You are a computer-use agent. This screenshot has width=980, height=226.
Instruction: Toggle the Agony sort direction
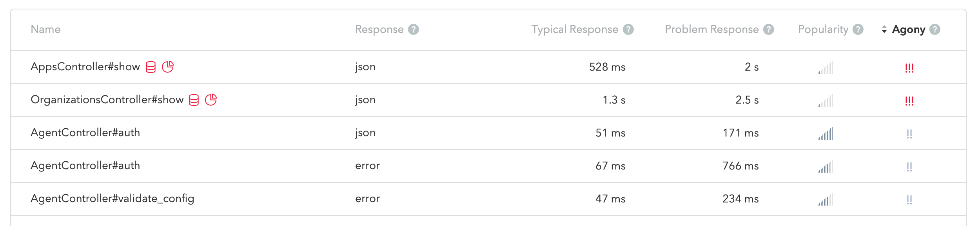pyautogui.click(x=884, y=29)
